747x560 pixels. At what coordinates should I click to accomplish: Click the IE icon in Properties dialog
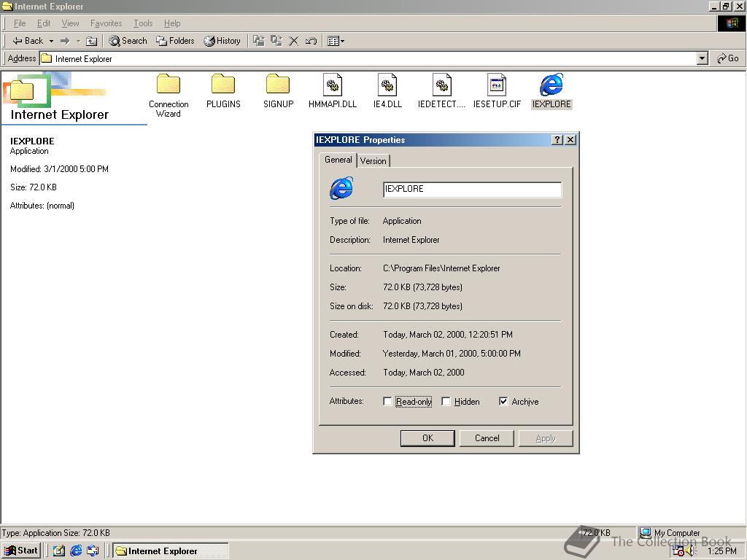click(x=341, y=188)
